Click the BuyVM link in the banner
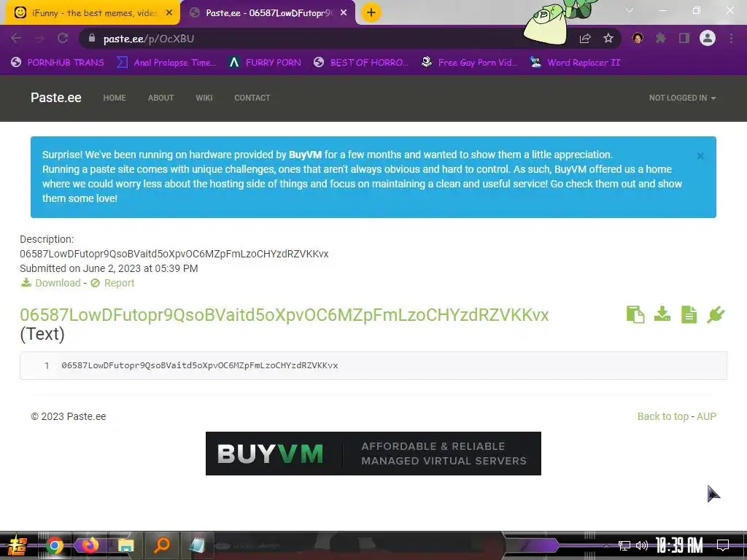Screen dimensions: 747x560 tap(305, 155)
